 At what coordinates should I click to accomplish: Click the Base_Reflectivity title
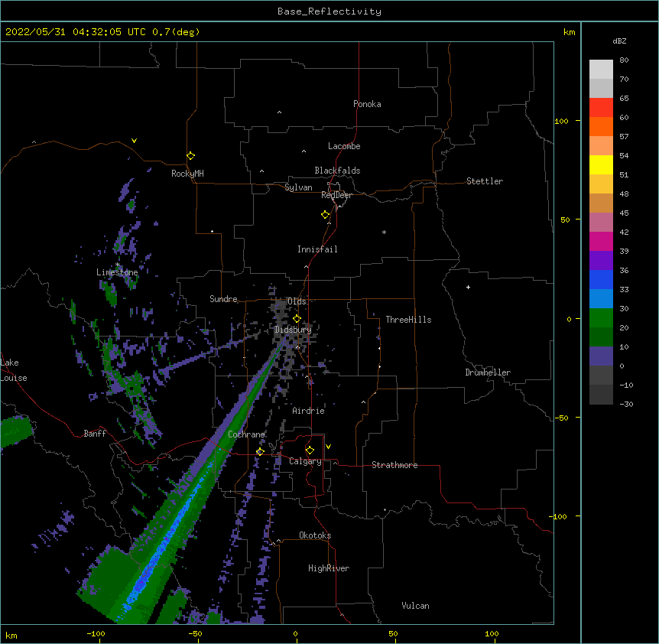click(329, 11)
